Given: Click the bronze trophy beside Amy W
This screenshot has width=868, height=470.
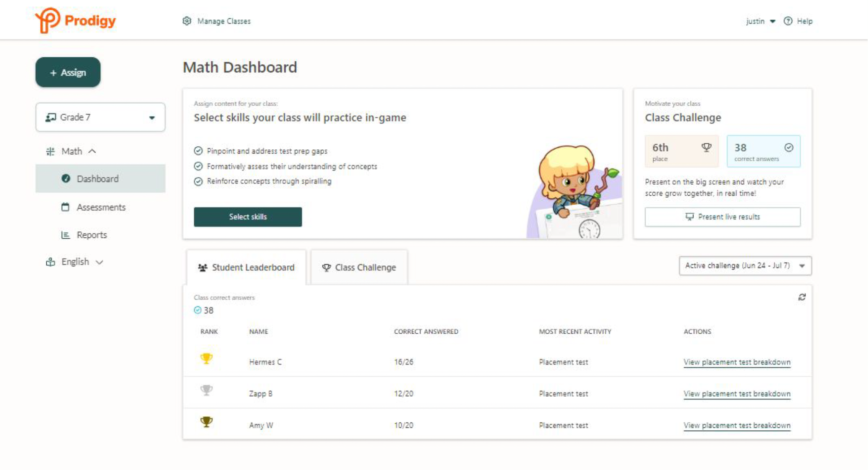Looking at the screenshot, I should pos(207,422).
